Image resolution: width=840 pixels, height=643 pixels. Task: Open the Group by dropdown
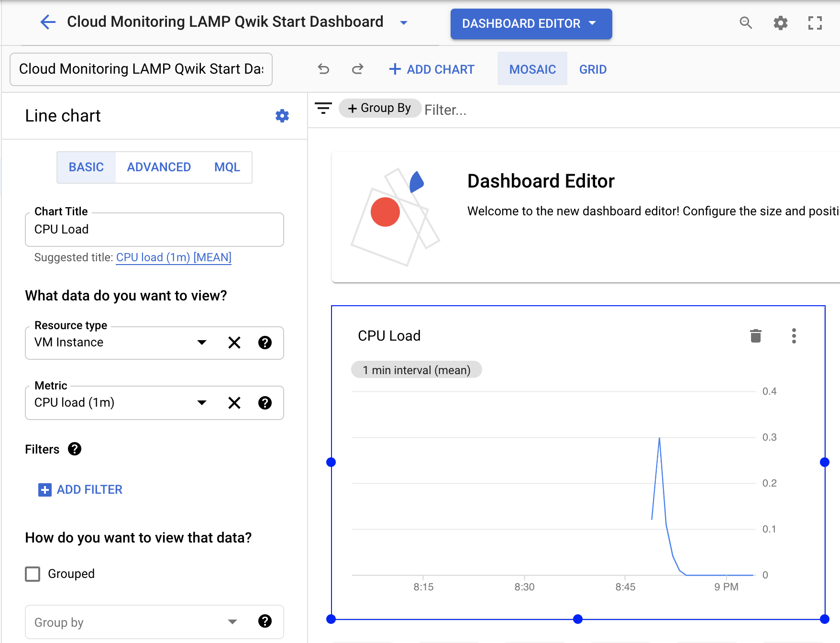click(154, 622)
